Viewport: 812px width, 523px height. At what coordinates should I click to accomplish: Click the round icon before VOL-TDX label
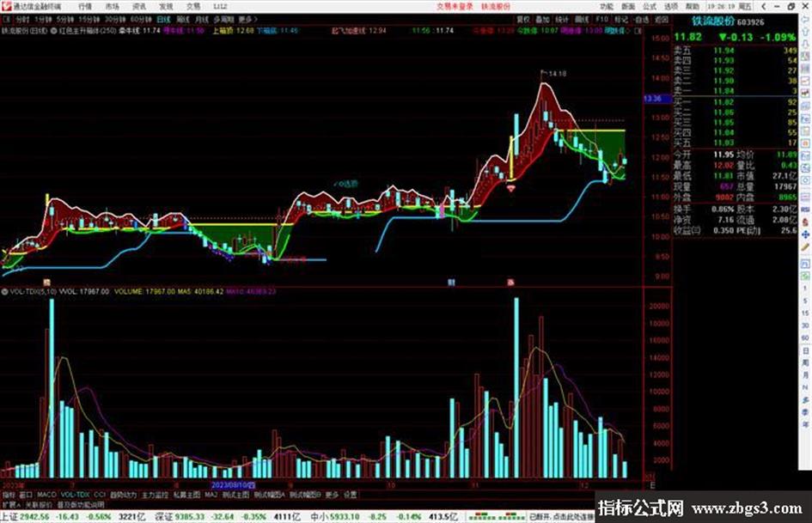point(4,291)
